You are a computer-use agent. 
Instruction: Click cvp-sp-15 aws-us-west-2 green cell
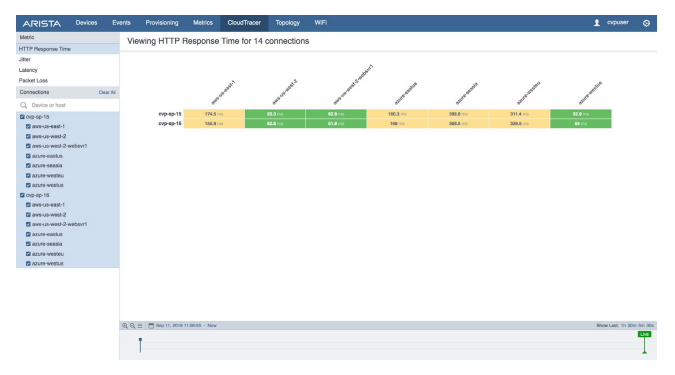click(275, 114)
